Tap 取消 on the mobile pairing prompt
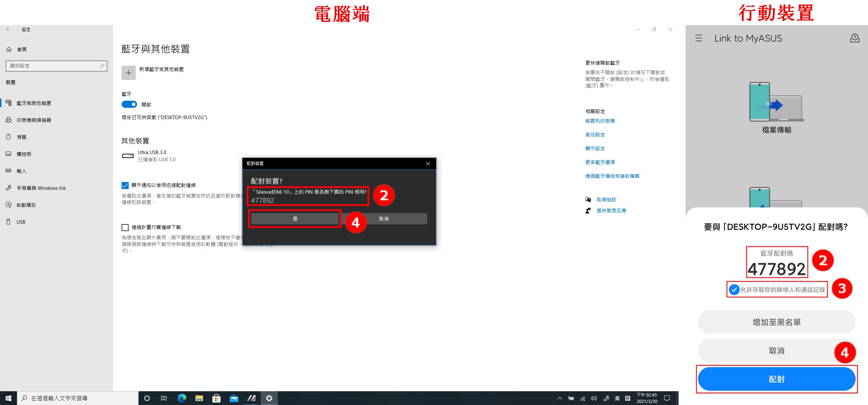The width and height of the screenshot is (868, 405). tap(776, 351)
